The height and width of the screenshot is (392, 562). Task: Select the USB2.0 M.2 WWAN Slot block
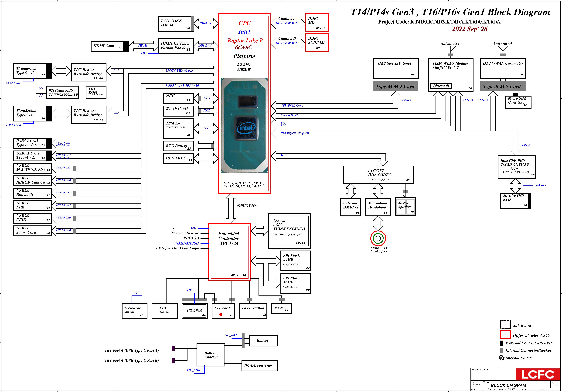[x=32, y=168]
